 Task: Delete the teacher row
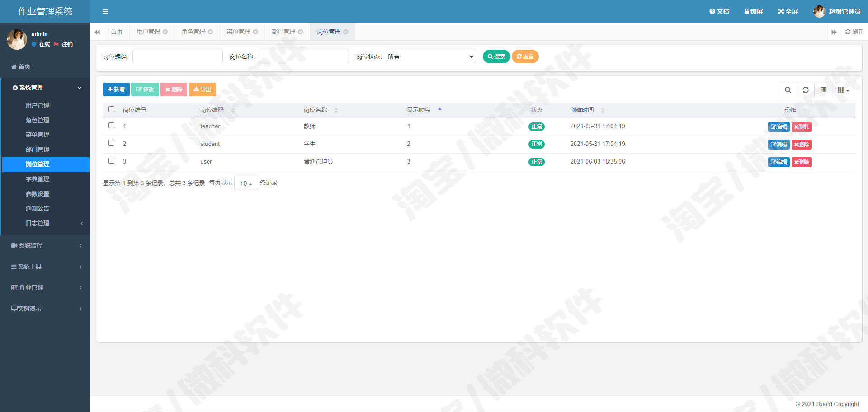pyautogui.click(x=802, y=127)
